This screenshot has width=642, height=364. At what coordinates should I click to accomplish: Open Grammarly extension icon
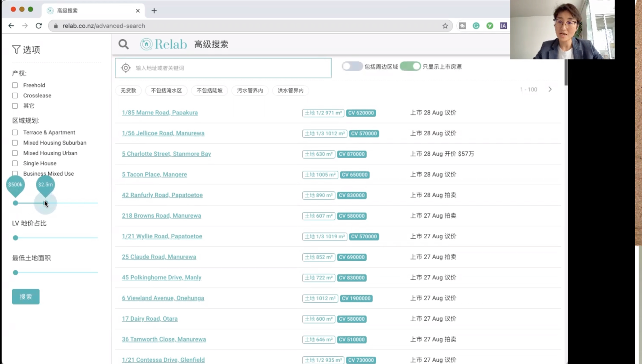tap(476, 26)
